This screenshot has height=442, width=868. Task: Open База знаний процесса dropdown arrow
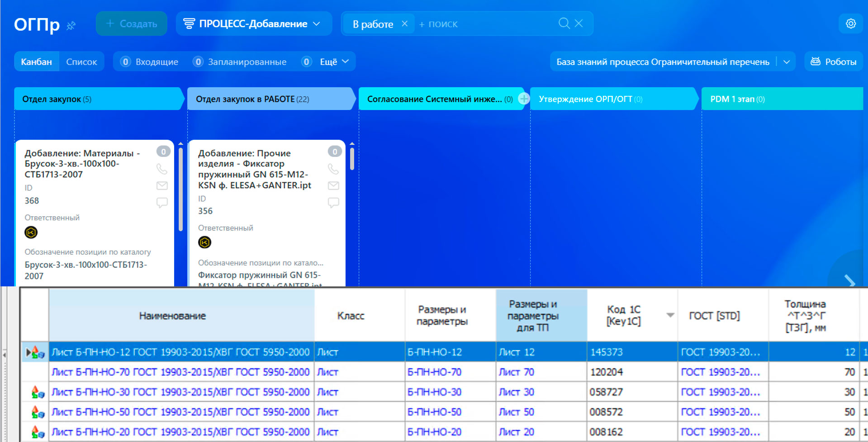click(786, 62)
